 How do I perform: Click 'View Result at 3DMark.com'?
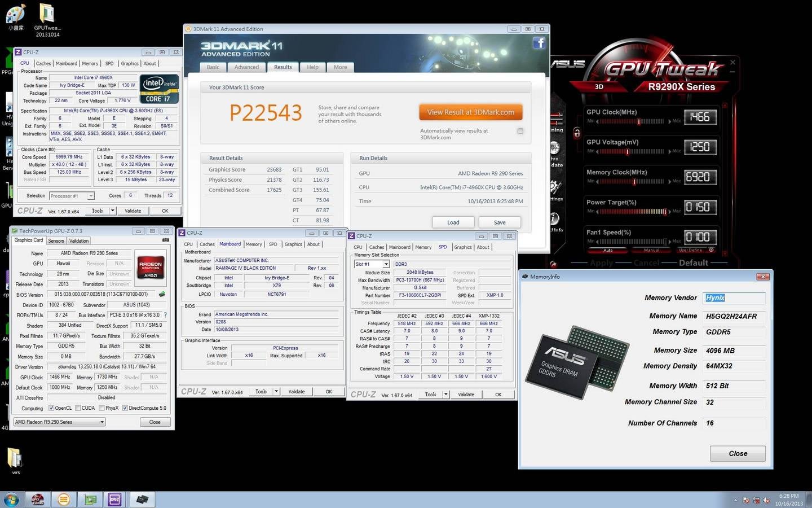pyautogui.click(x=470, y=112)
